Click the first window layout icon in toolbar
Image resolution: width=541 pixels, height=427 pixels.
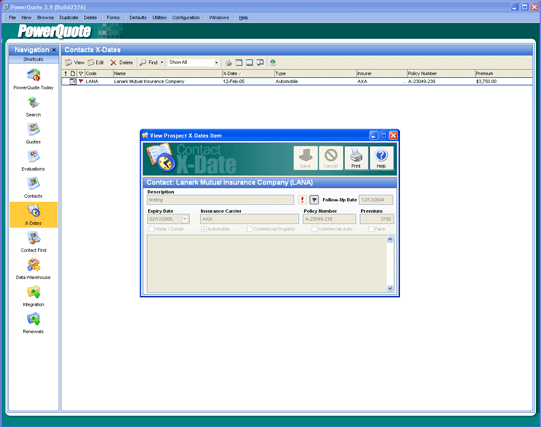click(239, 62)
